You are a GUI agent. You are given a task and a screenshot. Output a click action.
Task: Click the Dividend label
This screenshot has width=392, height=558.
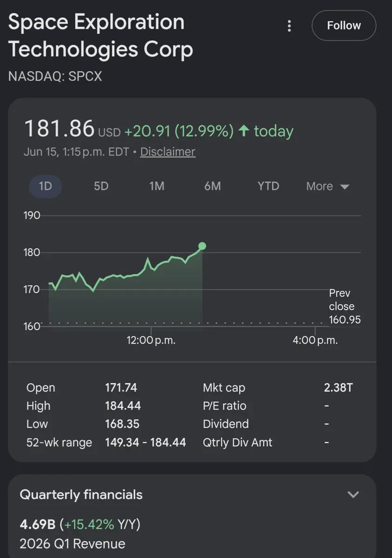[x=226, y=424]
